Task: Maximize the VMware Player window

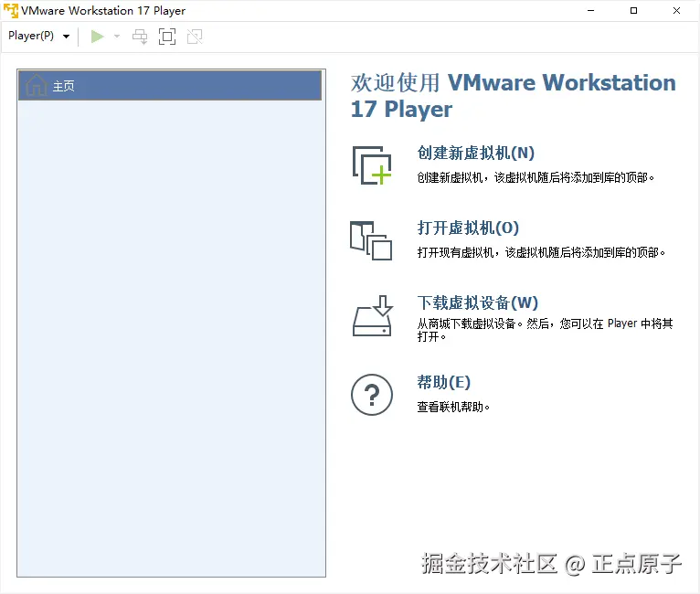Action: pyautogui.click(x=633, y=11)
